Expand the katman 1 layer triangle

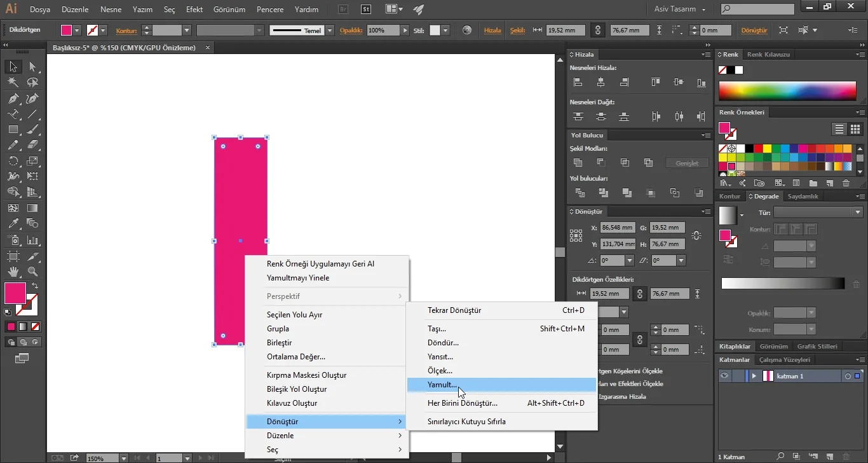coord(754,376)
